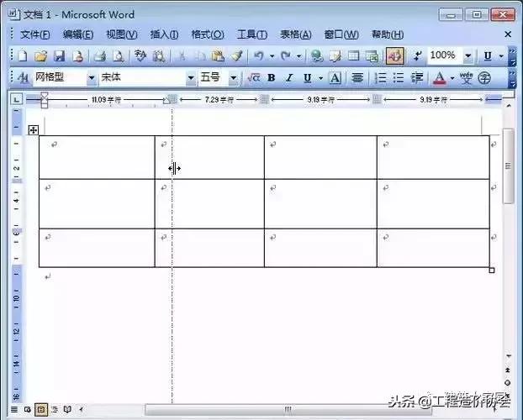
Task: Open zoom percentage dropdown 100%
Action: 468,55
